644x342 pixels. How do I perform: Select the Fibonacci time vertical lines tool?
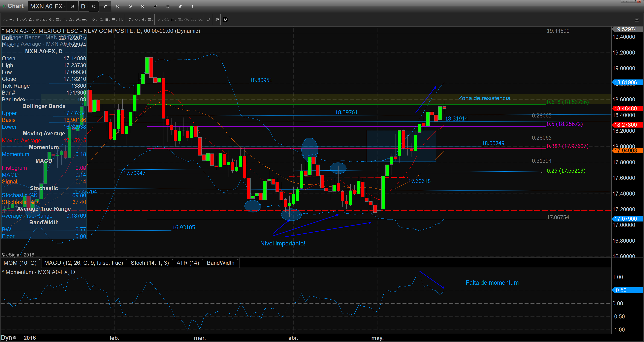click(x=120, y=20)
